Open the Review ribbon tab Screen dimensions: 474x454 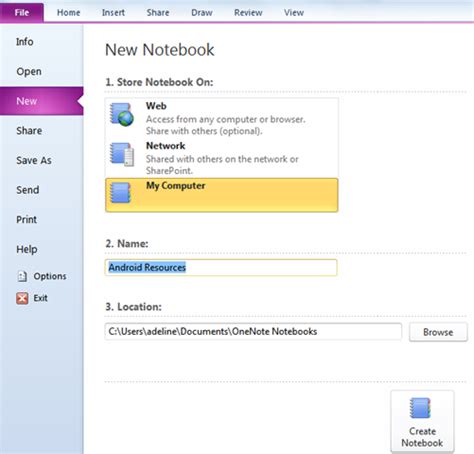click(x=248, y=13)
